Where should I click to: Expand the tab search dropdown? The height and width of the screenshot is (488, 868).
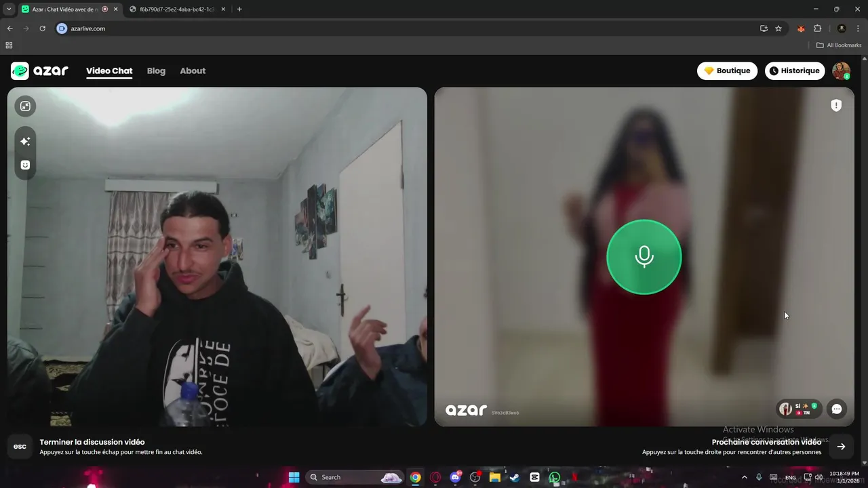pos(9,9)
